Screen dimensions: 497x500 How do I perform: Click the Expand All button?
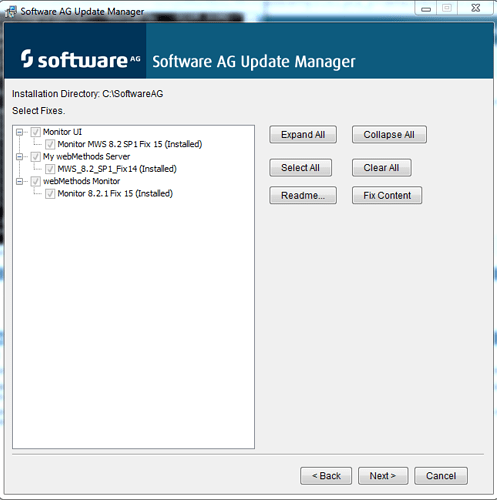(x=303, y=135)
